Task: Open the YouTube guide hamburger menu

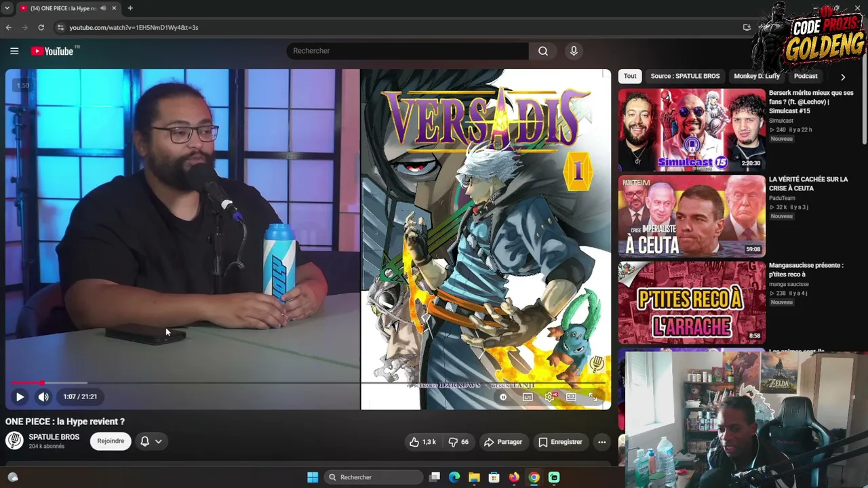Action: [x=14, y=51]
